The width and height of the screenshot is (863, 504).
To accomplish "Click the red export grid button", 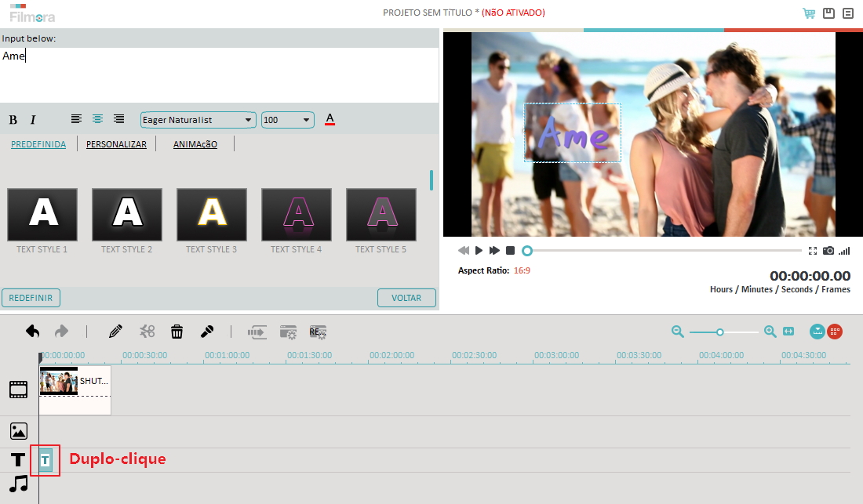I will (834, 332).
